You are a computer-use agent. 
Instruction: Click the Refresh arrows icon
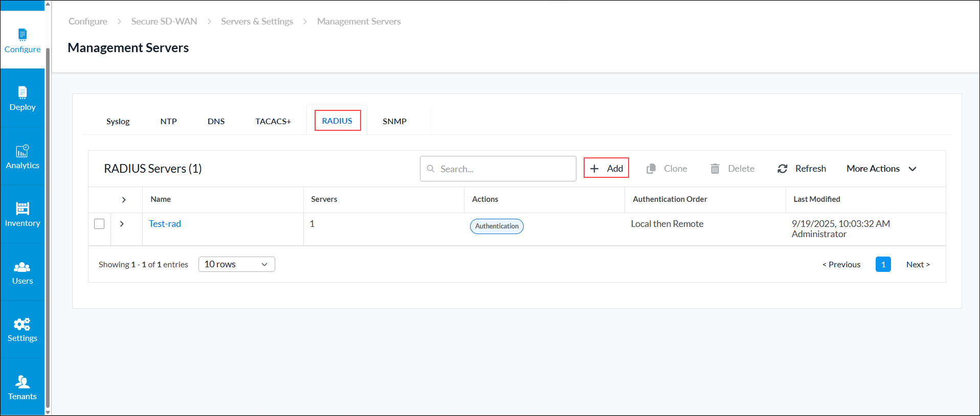point(783,169)
